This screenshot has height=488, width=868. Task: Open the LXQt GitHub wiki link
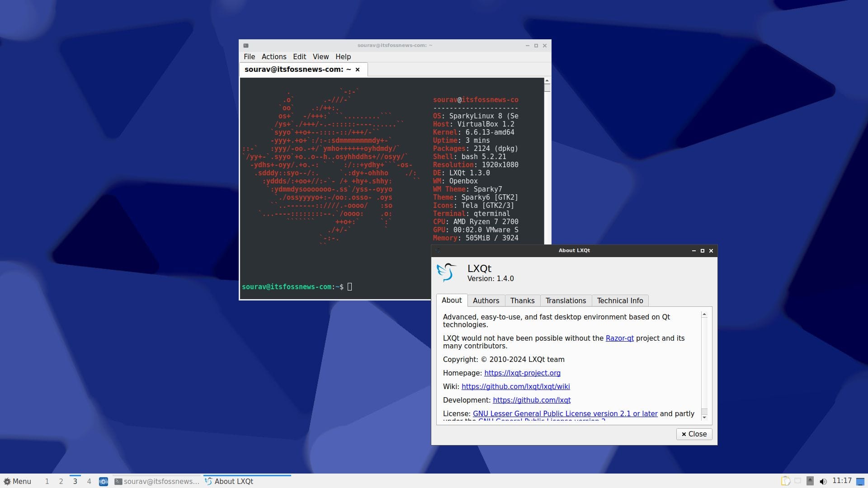[x=515, y=386]
